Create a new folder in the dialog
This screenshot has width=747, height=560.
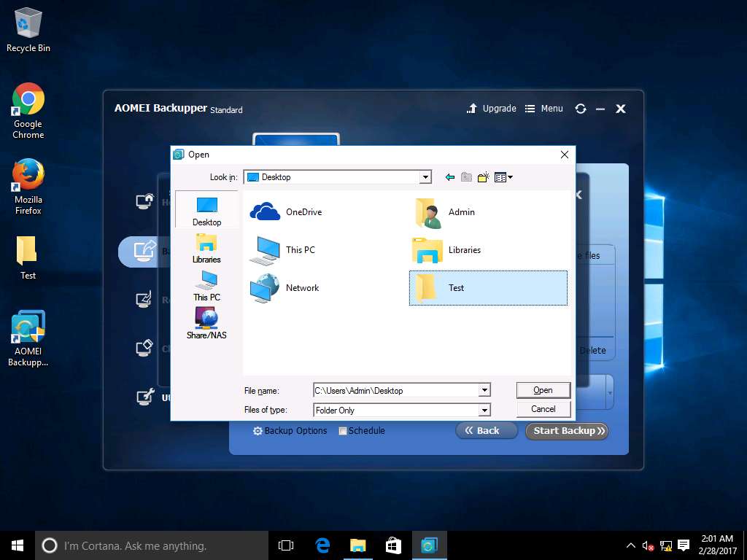483,177
